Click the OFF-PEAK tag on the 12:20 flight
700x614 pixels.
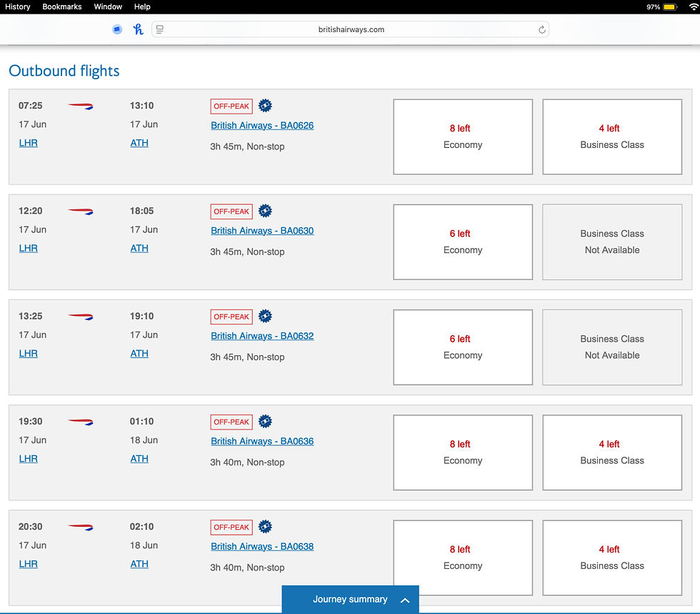point(231,212)
